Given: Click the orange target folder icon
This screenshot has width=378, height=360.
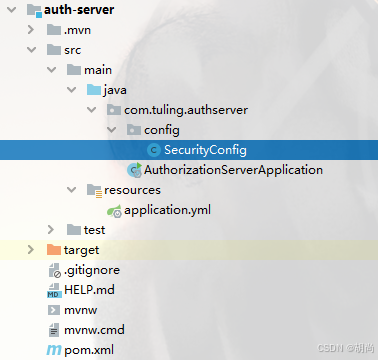Looking at the screenshot, I should click(54, 250).
